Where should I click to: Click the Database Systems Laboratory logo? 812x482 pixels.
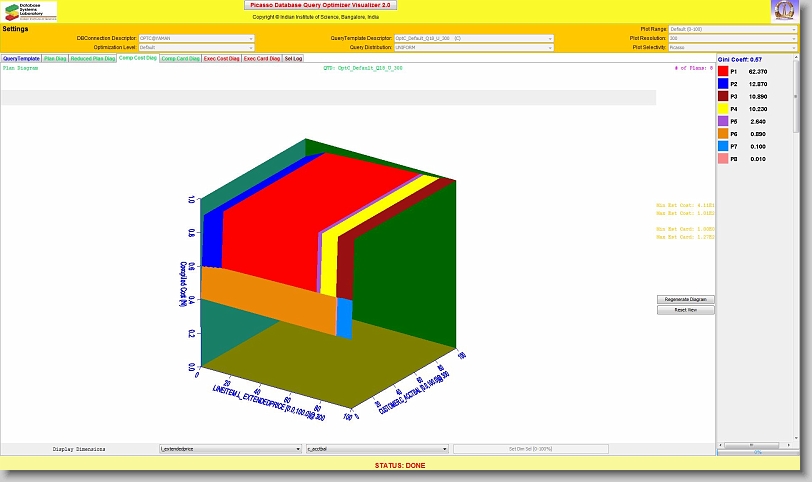click(30, 12)
